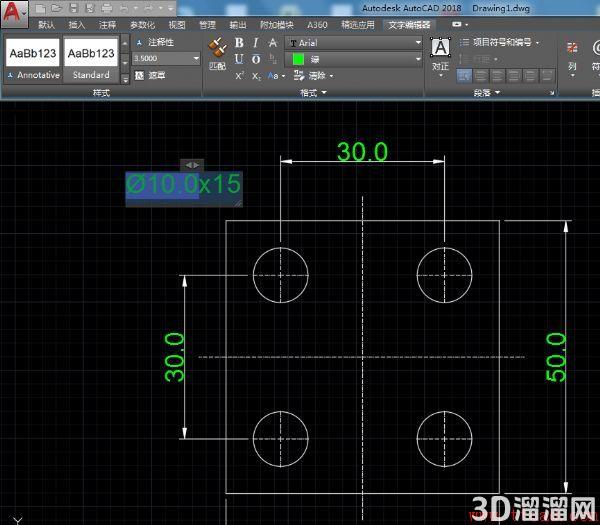This screenshot has height=525, width=600.
Task: Click the Clear formatting button
Action: [x=313, y=76]
